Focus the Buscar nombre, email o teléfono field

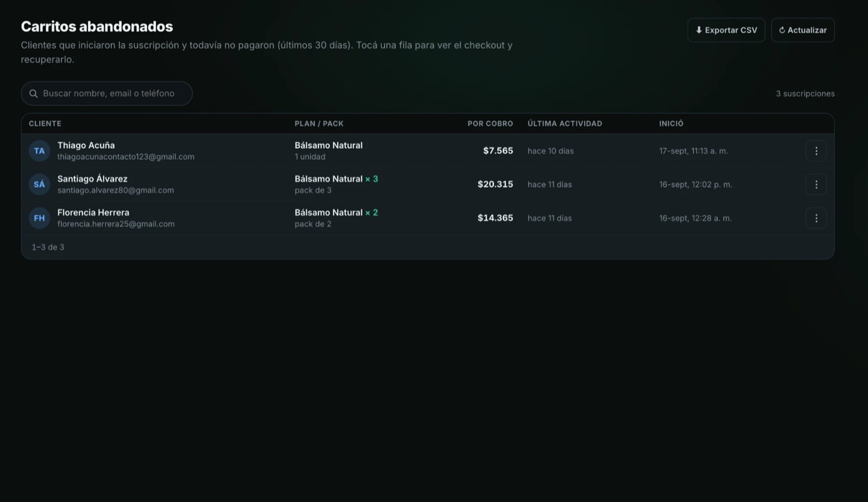click(x=107, y=94)
